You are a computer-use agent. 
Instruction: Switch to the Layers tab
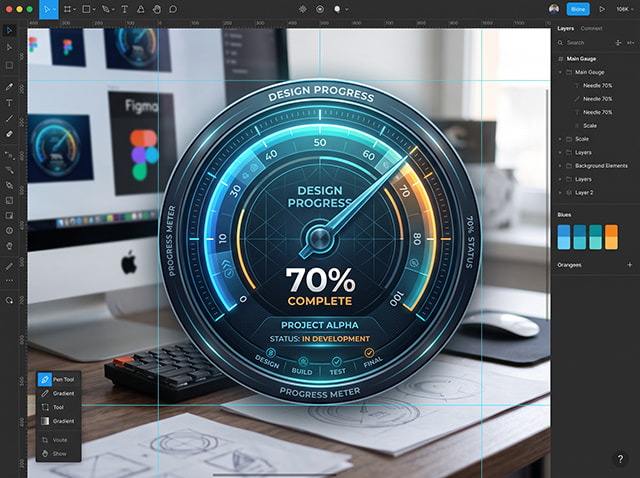[x=565, y=29]
